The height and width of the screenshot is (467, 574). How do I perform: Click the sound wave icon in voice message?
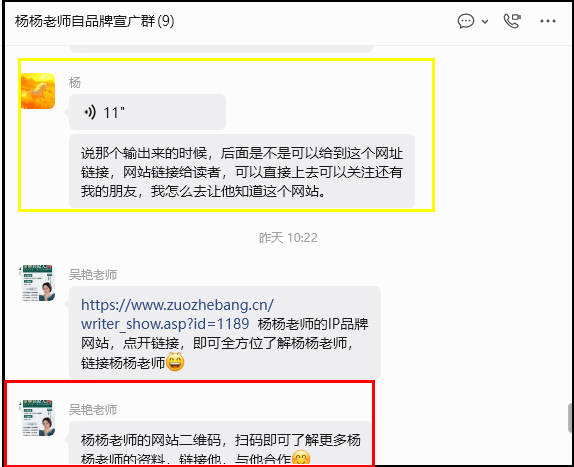[90, 112]
